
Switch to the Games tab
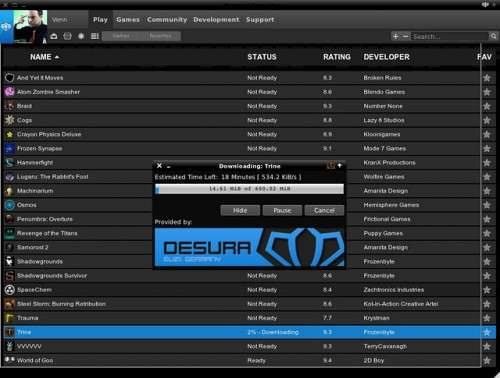128,20
